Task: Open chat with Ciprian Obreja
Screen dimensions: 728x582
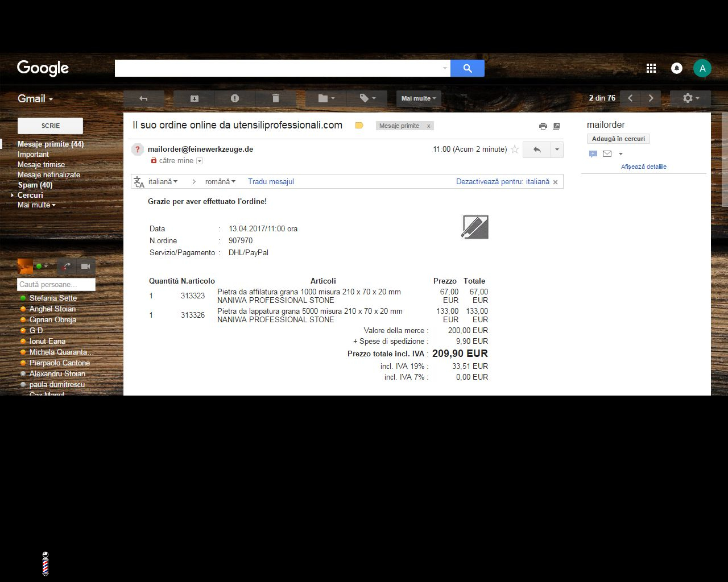Action: pyautogui.click(x=53, y=320)
